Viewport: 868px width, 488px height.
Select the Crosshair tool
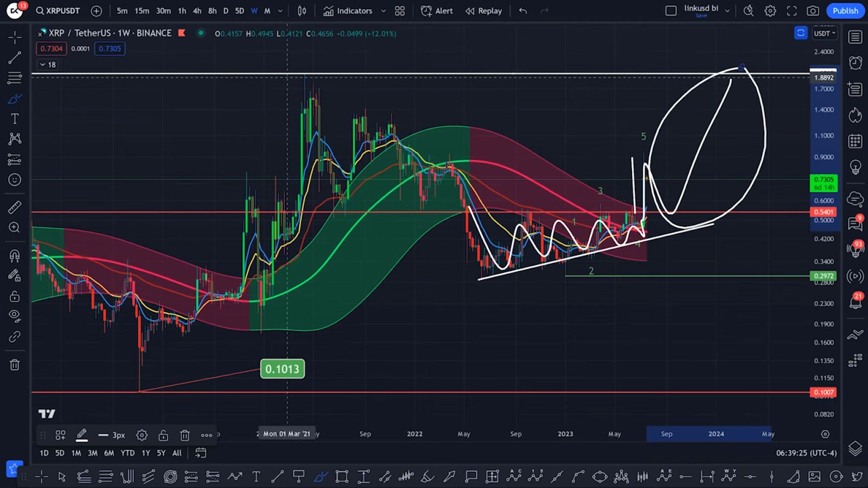click(x=14, y=37)
